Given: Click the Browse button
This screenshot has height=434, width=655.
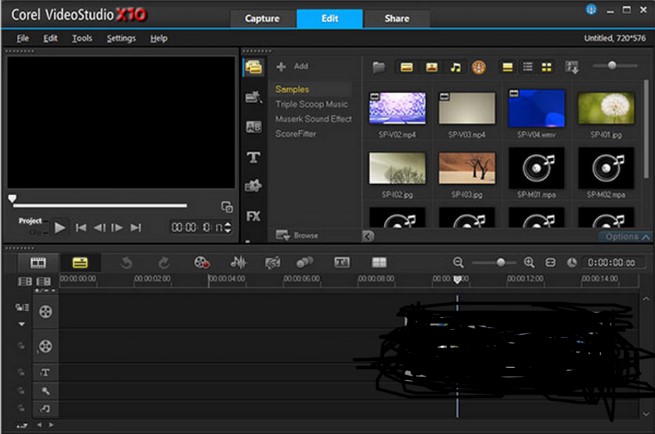Looking at the screenshot, I should coord(299,235).
